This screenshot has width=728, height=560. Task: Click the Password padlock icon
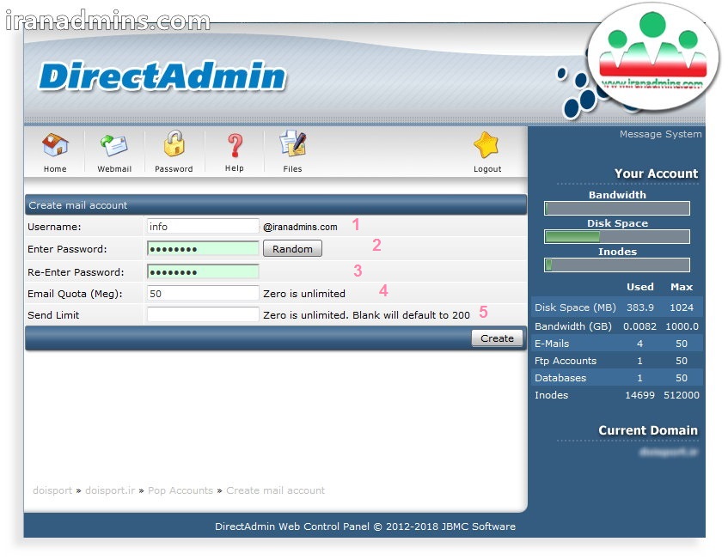pos(174,143)
